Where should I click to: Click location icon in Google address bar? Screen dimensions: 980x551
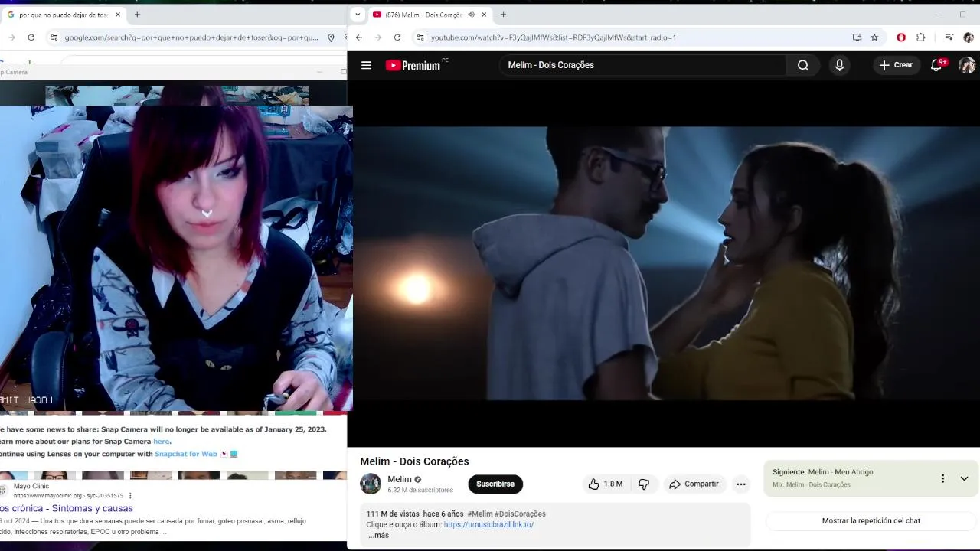(331, 37)
